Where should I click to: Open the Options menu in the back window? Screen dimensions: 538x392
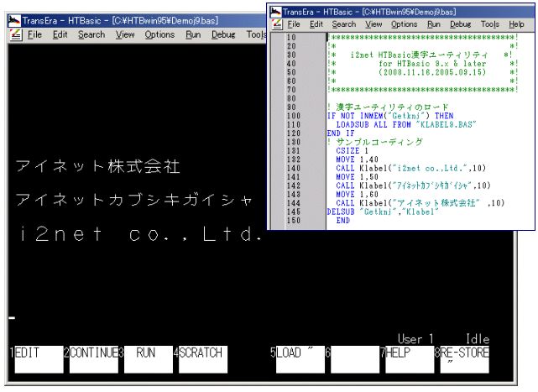(159, 34)
